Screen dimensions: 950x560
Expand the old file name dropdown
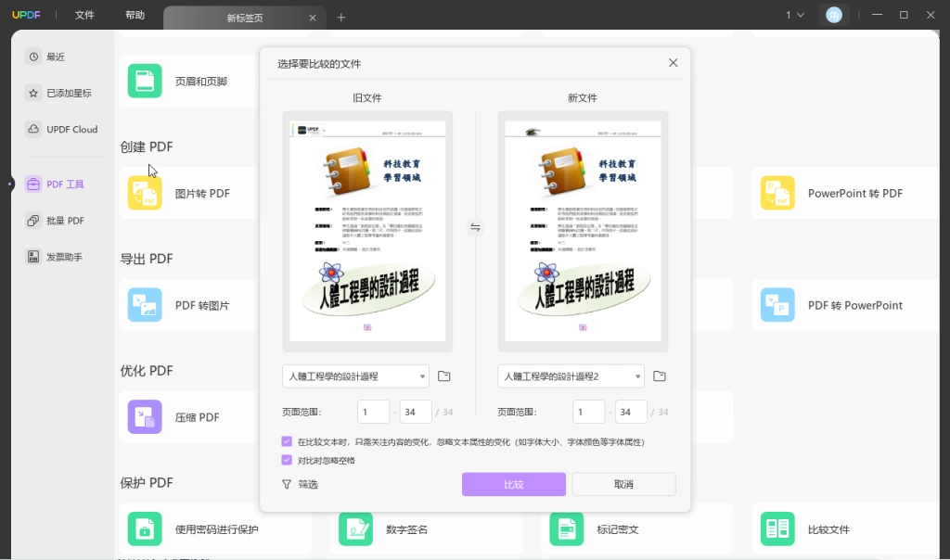tap(355, 376)
